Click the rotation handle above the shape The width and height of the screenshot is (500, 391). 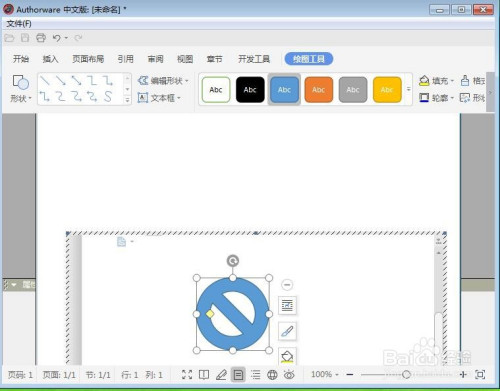(x=233, y=261)
